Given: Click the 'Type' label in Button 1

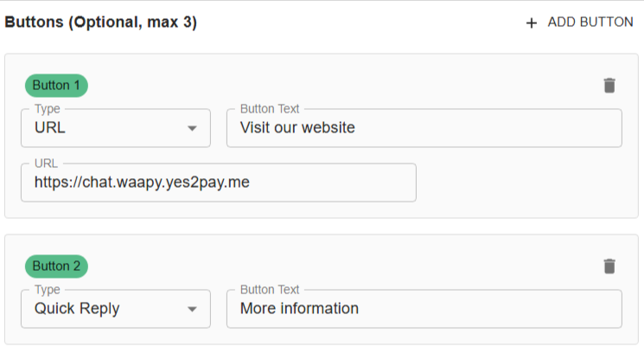Looking at the screenshot, I should [46, 109].
